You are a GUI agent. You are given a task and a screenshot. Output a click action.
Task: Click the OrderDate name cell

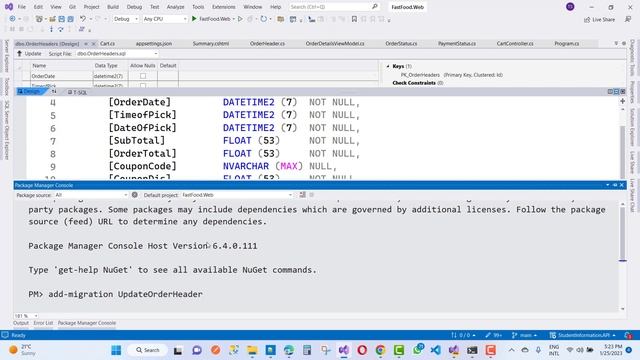61,76
